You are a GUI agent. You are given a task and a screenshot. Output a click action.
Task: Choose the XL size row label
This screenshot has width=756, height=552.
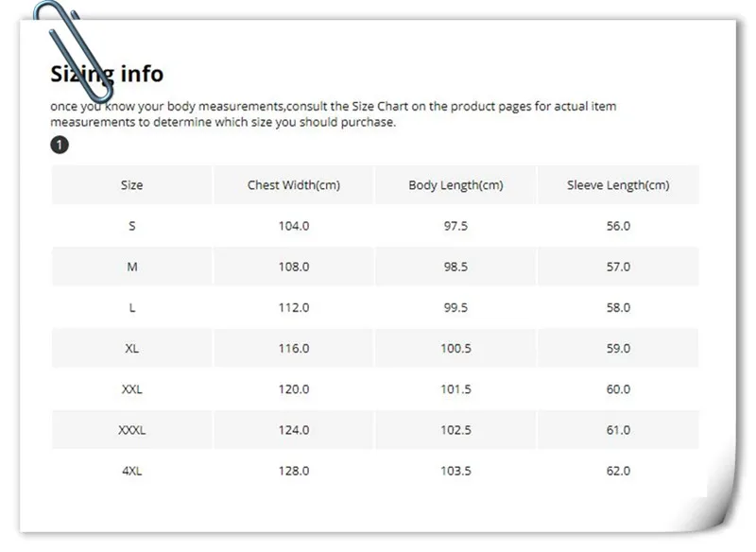tap(132, 348)
